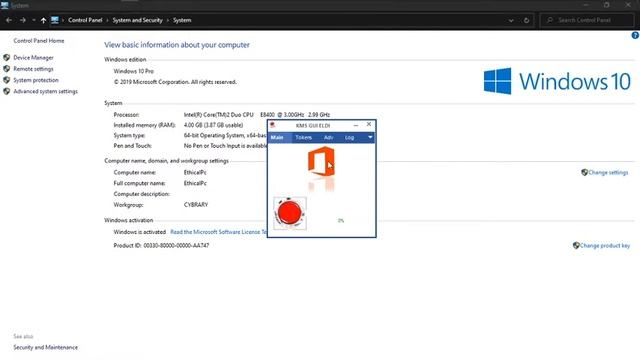The width and height of the screenshot is (640, 360).
Task: Click the Windows 10 logo
Action: coord(557,81)
